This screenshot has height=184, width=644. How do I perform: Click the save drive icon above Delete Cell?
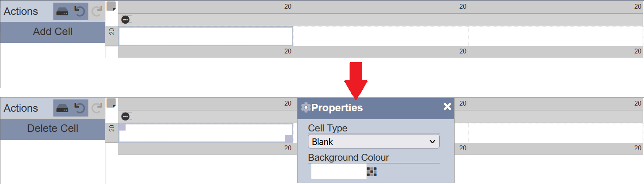click(x=62, y=108)
